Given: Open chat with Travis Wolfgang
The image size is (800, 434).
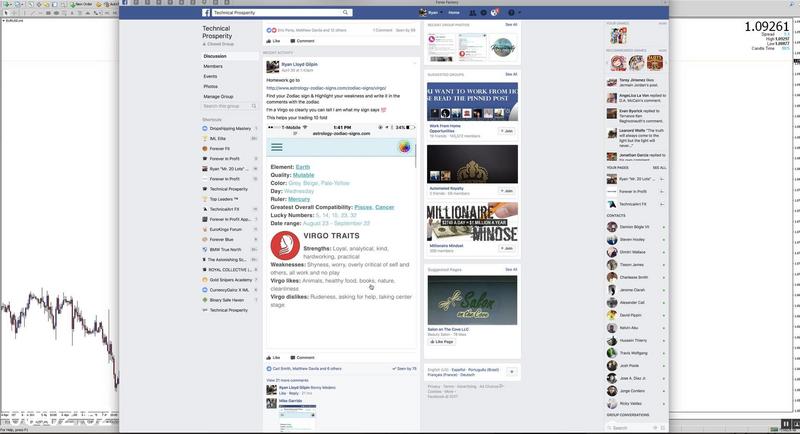Looking at the screenshot, I should click(x=634, y=353).
